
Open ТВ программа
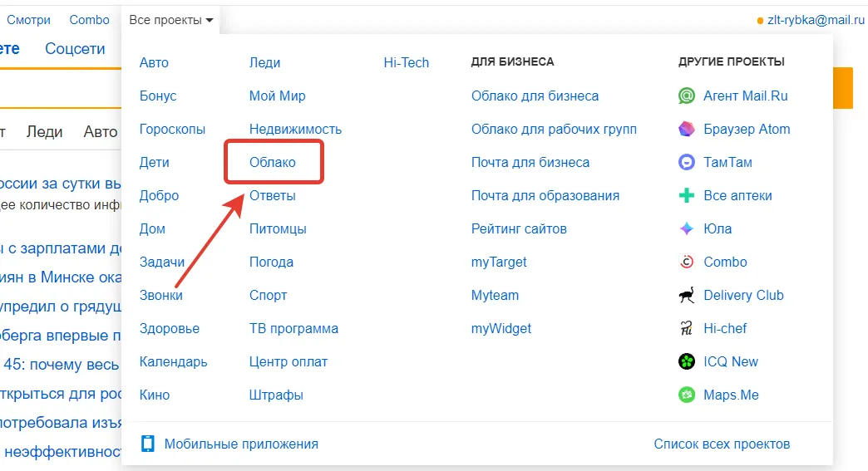click(293, 328)
